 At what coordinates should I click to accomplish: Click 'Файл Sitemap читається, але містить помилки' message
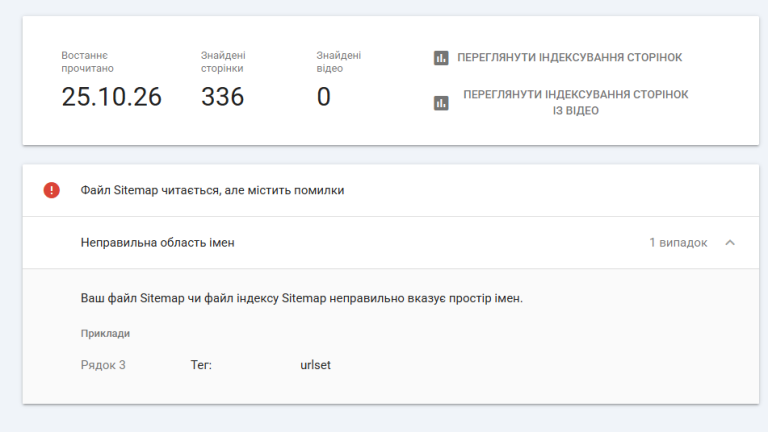click(x=212, y=190)
